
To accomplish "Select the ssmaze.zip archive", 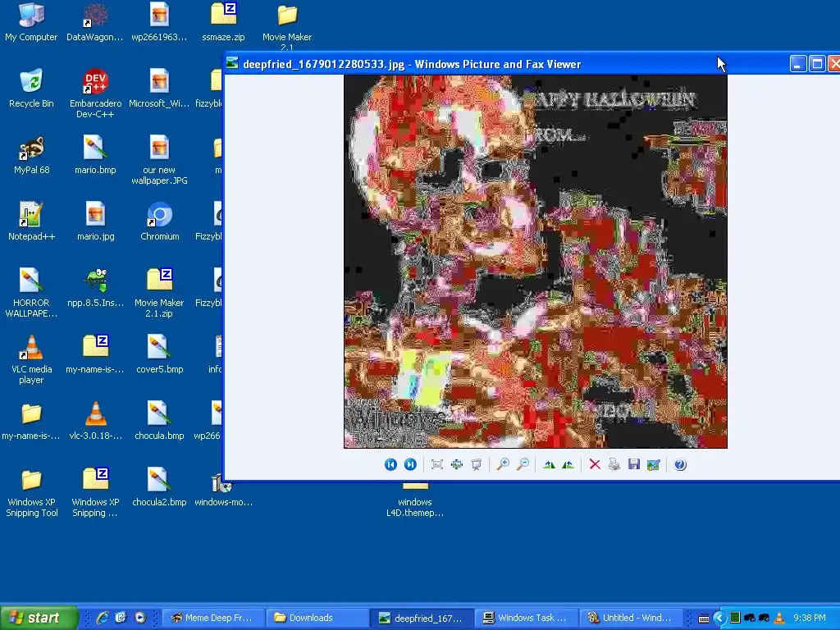I will click(x=223, y=22).
